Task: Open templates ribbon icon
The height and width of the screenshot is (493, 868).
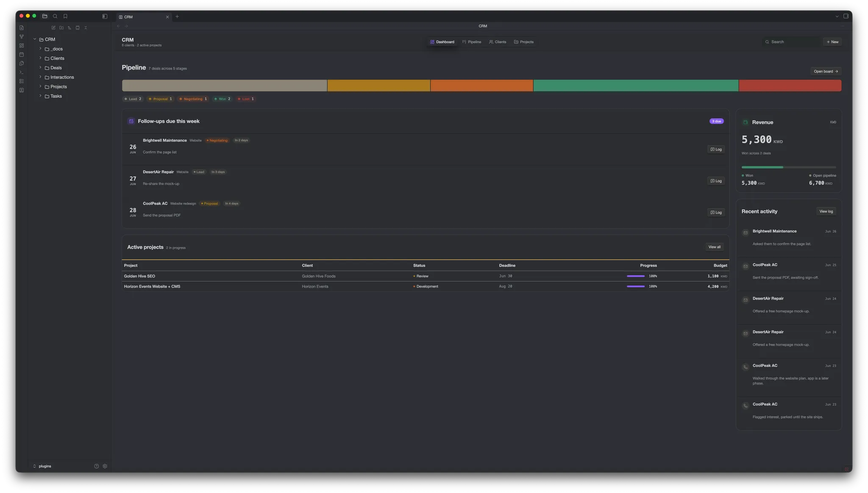Action: click(22, 63)
